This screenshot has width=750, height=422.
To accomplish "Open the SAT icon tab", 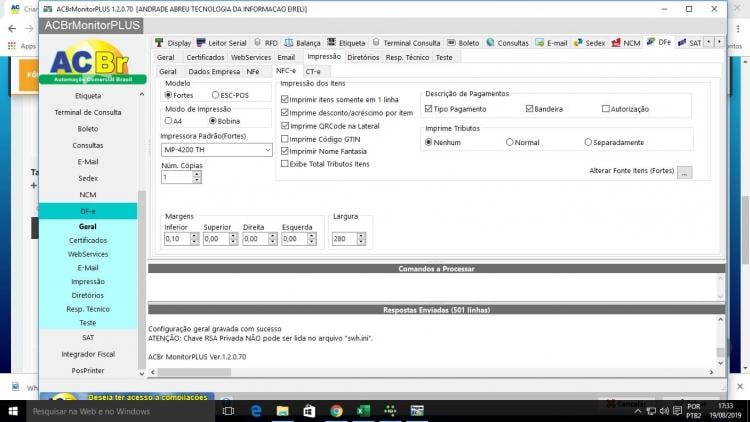I will tap(682, 43).
